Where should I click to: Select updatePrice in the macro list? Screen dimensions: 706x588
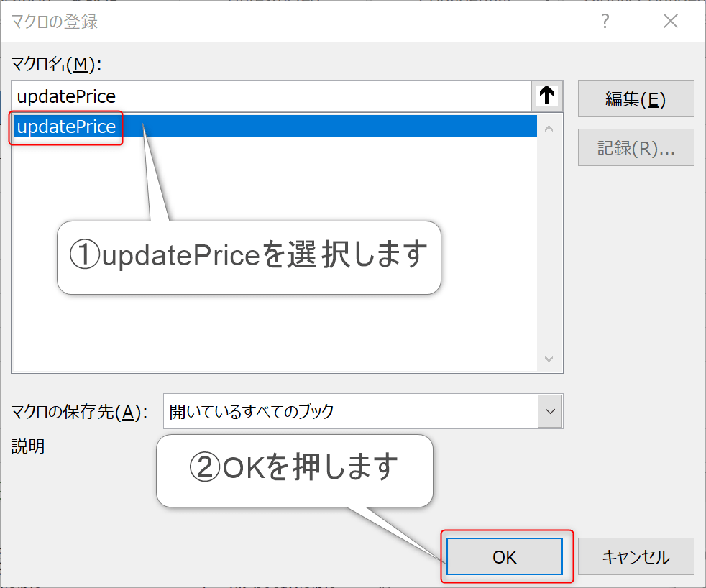point(66,127)
